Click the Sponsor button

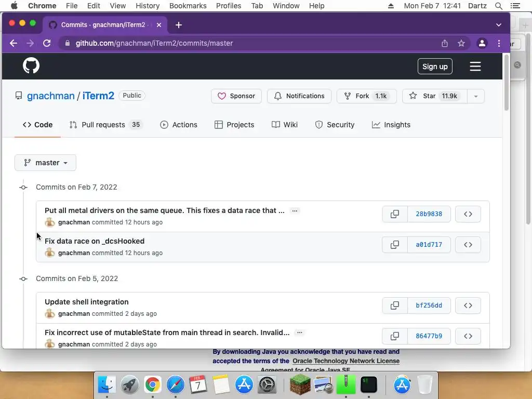tap(236, 96)
